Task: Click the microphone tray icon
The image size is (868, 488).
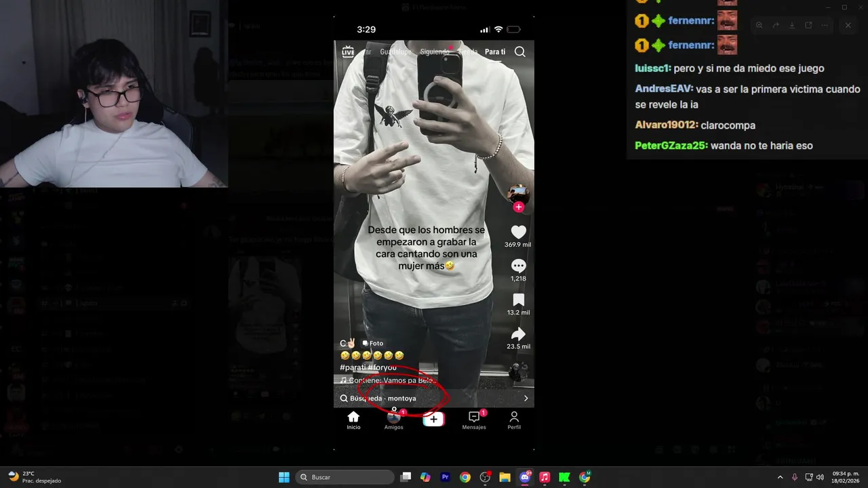Action: point(795,477)
